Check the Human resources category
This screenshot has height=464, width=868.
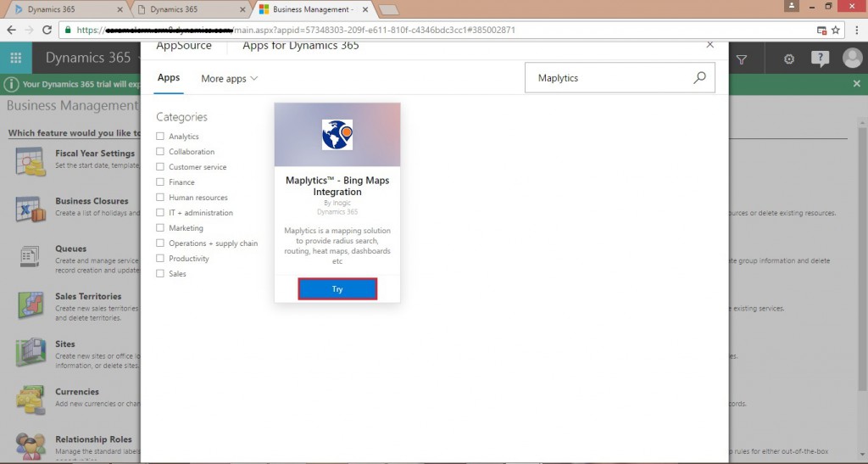click(x=160, y=197)
